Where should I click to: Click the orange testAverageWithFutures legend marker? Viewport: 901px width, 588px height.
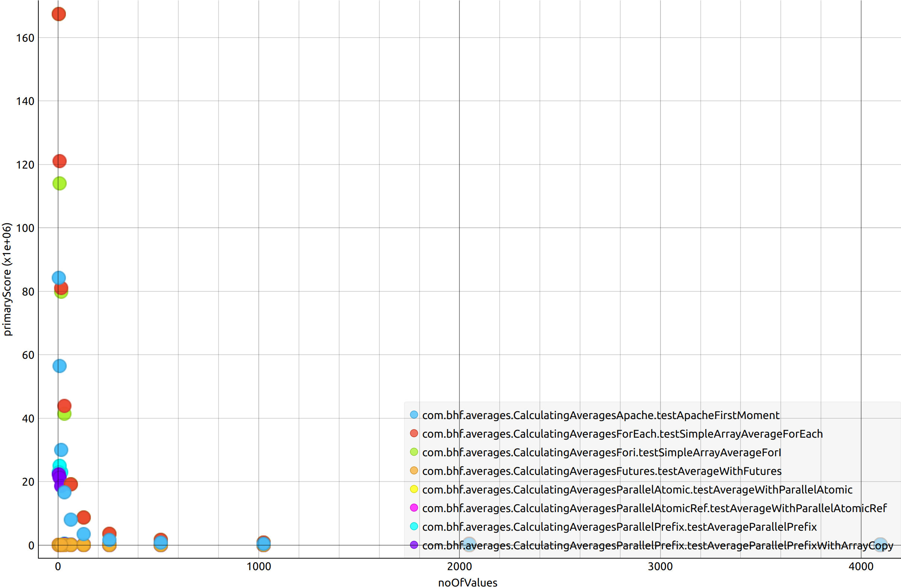tap(414, 470)
